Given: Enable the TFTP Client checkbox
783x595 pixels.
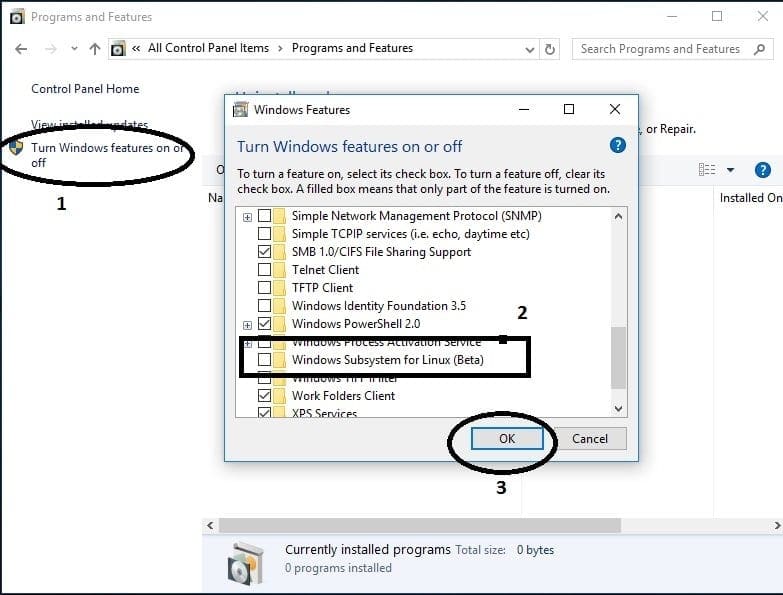Looking at the screenshot, I should [x=265, y=288].
